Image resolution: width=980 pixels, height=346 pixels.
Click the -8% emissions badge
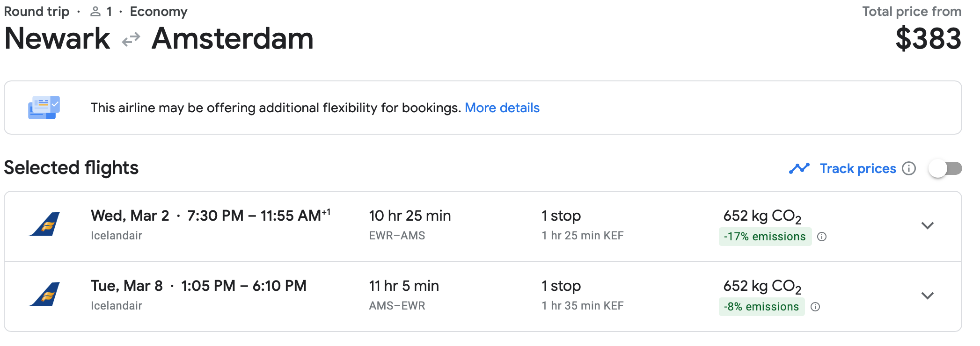(x=761, y=307)
